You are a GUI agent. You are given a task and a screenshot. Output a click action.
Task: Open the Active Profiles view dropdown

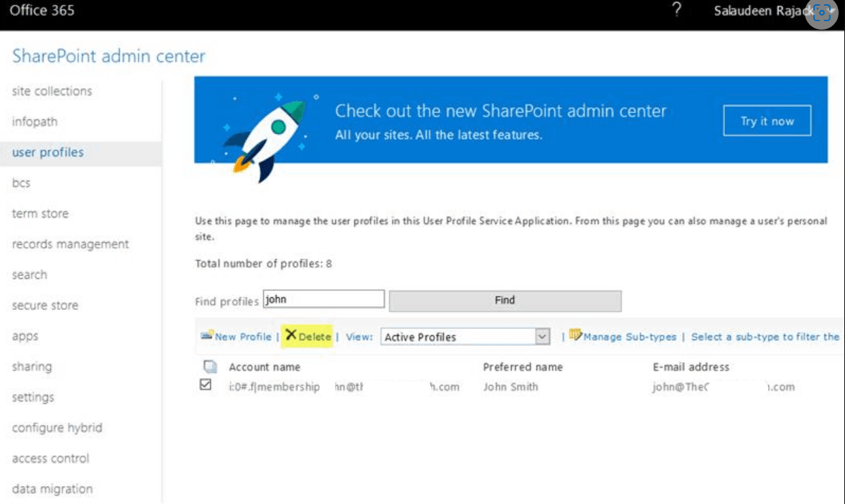point(465,337)
